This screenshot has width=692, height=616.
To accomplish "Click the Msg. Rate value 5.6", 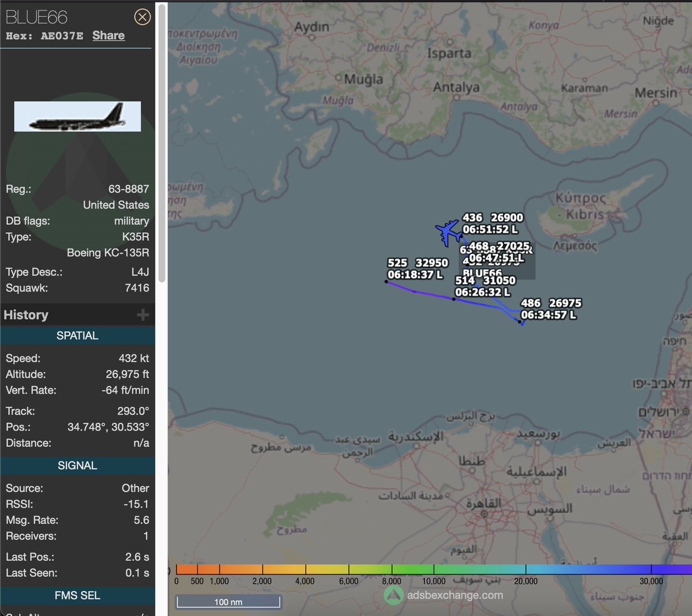I will (141, 520).
